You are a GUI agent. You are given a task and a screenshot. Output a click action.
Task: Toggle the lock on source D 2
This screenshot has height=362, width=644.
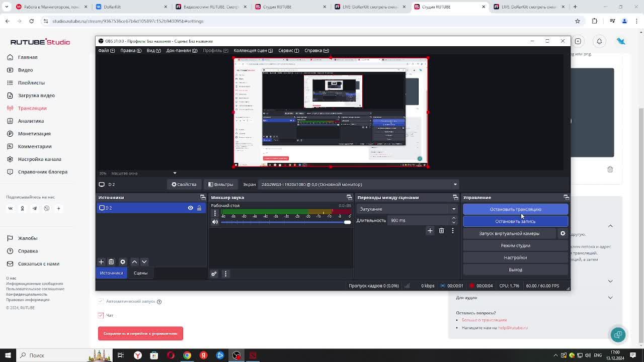(x=199, y=208)
